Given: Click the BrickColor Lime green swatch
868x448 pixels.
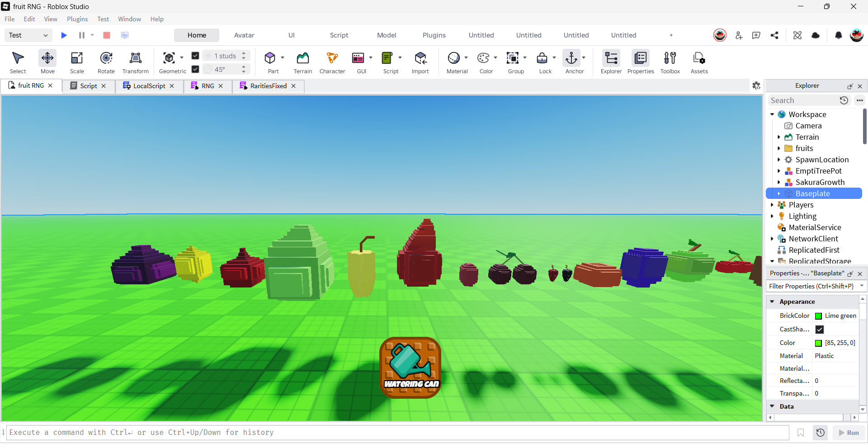Looking at the screenshot, I should (818, 316).
